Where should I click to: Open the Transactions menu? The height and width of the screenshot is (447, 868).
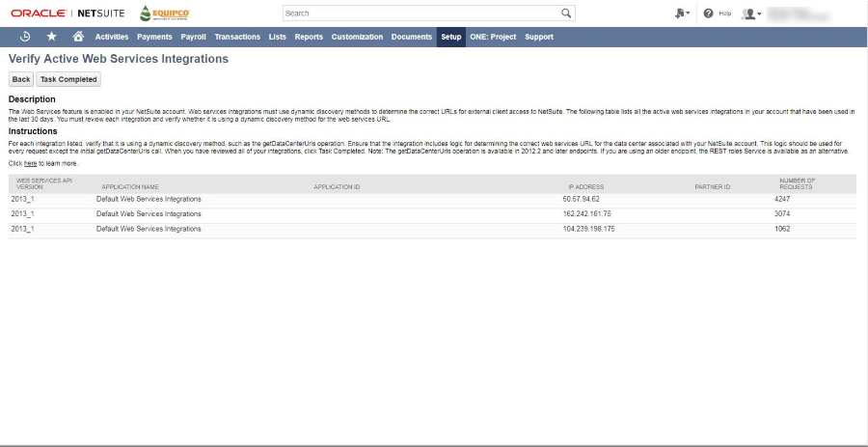pyautogui.click(x=237, y=37)
